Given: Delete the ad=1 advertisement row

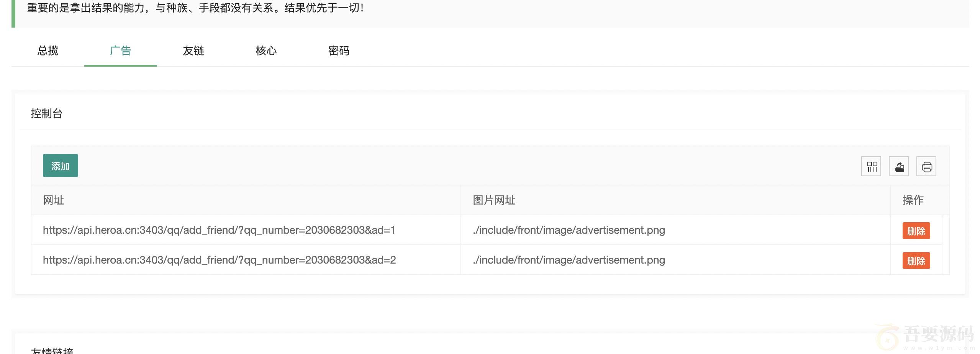Looking at the screenshot, I should coord(916,231).
